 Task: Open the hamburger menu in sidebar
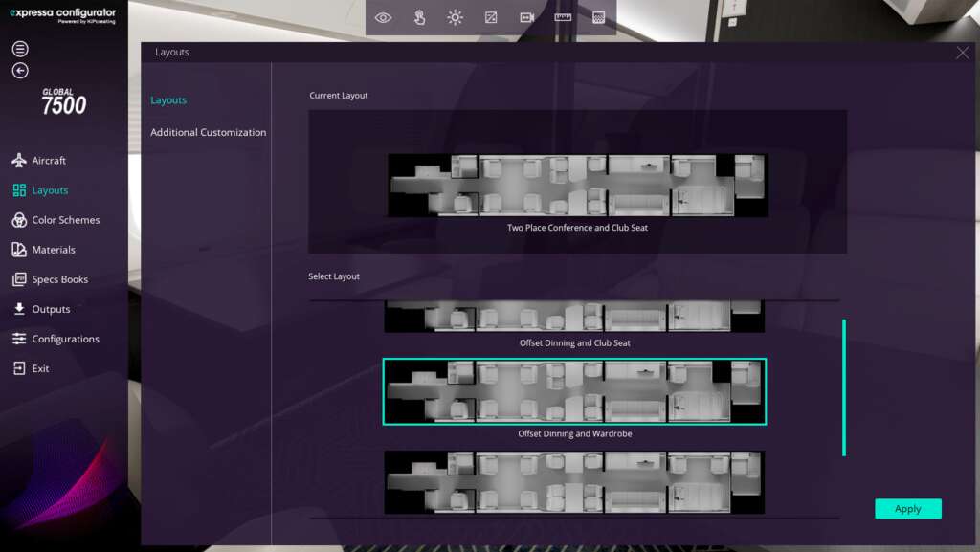pyautogui.click(x=20, y=49)
